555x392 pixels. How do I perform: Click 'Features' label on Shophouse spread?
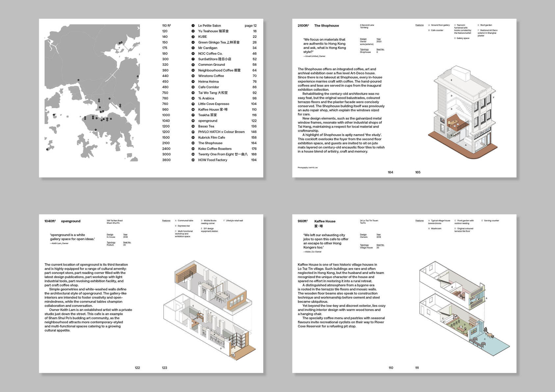click(x=419, y=25)
